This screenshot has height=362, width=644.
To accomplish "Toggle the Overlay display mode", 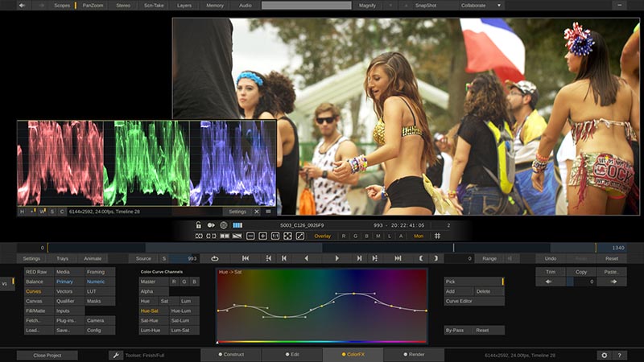I will click(322, 236).
